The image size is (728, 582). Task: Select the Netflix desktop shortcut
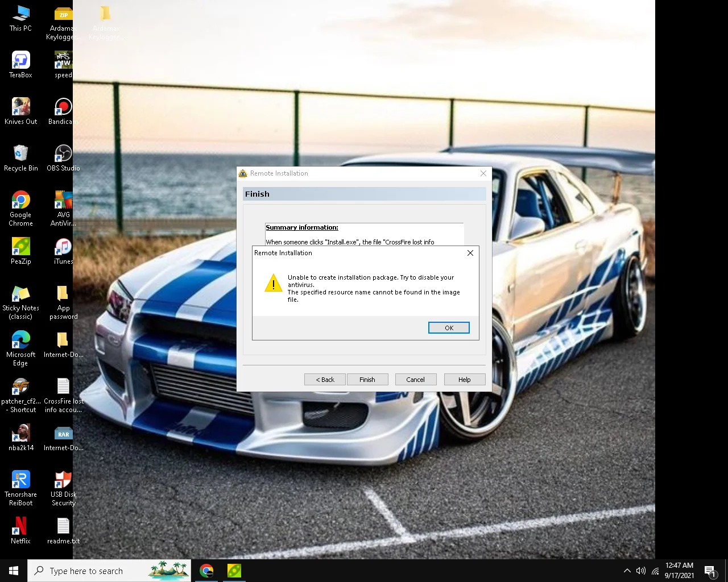tap(20, 531)
